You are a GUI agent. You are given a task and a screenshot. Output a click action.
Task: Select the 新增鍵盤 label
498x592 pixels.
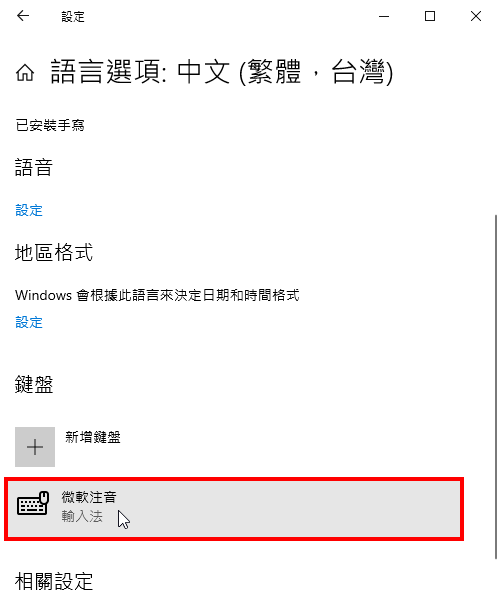93,437
